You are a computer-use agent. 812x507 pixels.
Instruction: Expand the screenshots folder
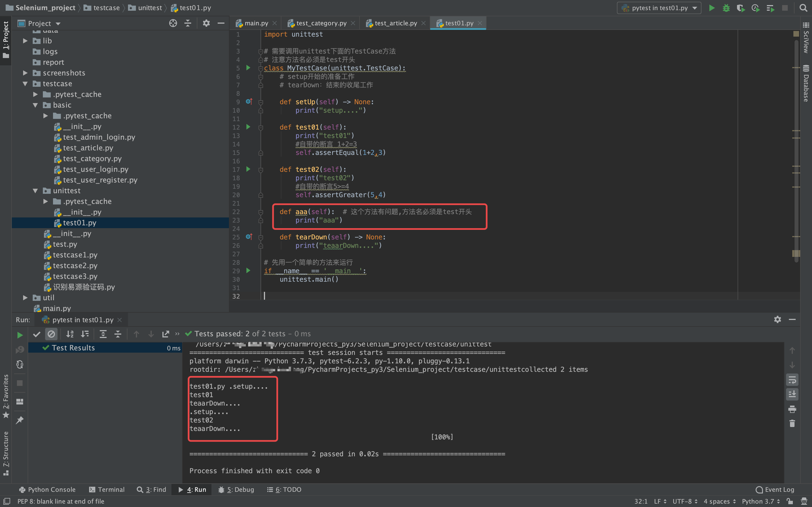click(25, 73)
